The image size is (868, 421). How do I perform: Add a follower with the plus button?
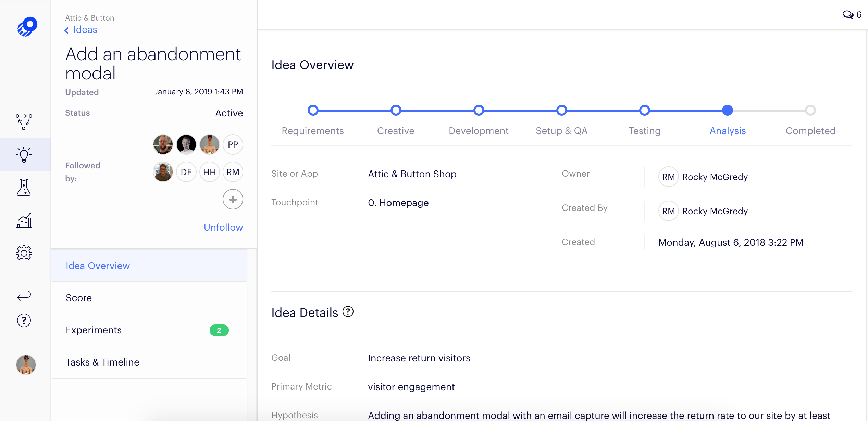coord(233,199)
